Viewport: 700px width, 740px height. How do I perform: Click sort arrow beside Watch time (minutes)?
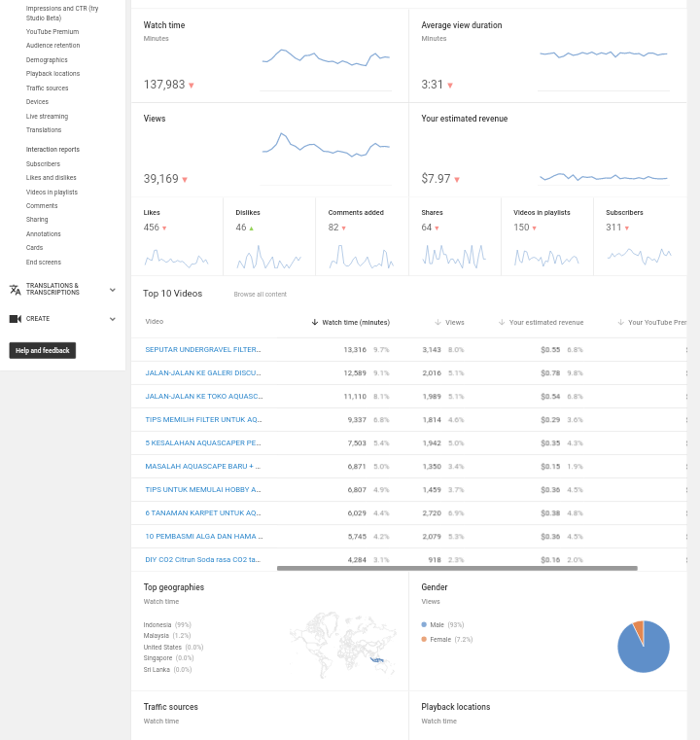click(x=314, y=322)
